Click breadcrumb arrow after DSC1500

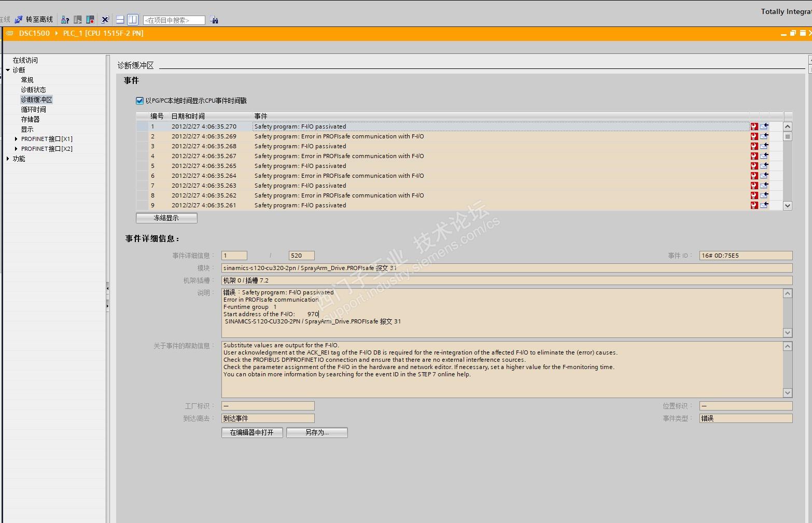57,33
